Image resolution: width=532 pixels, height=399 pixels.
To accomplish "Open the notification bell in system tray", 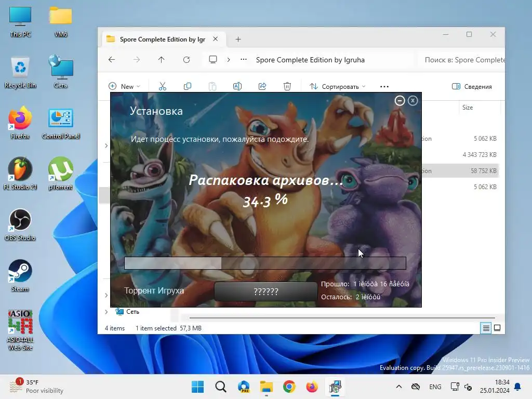I will [518, 387].
